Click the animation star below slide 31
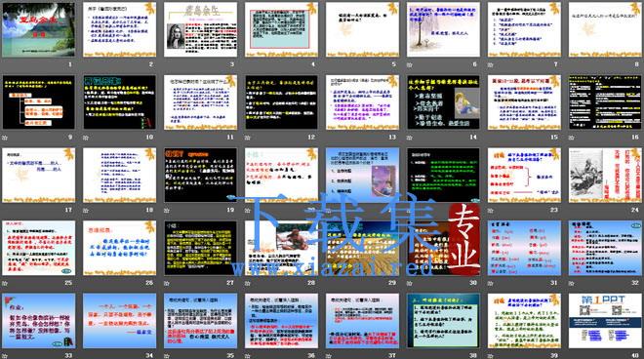The width and height of the screenshot is (644, 359). pyautogui.click(x=491, y=283)
